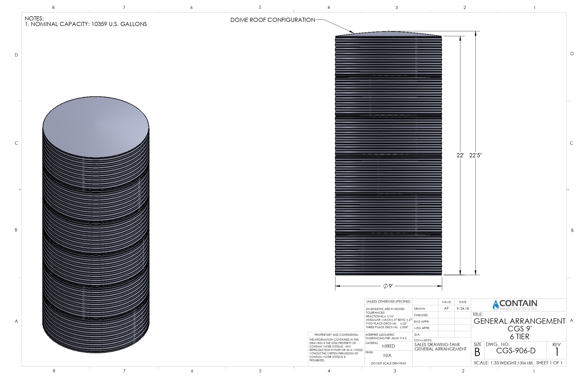Click the size B value
588x380 pixels.
[477, 352]
